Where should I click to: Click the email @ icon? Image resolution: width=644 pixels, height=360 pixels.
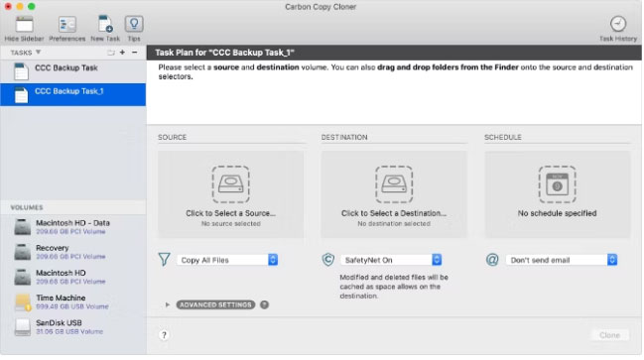[492, 260]
